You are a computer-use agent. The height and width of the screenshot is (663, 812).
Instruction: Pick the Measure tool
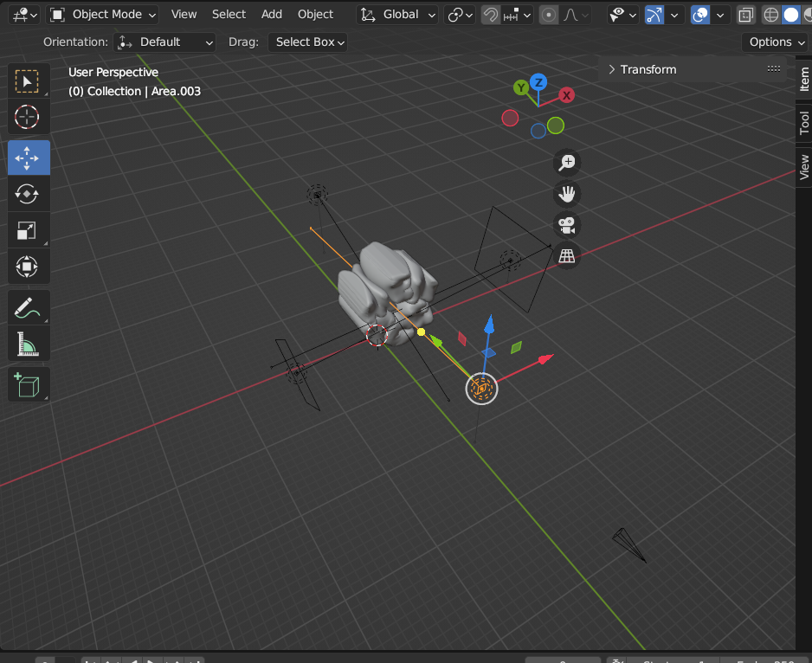[29, 343]
